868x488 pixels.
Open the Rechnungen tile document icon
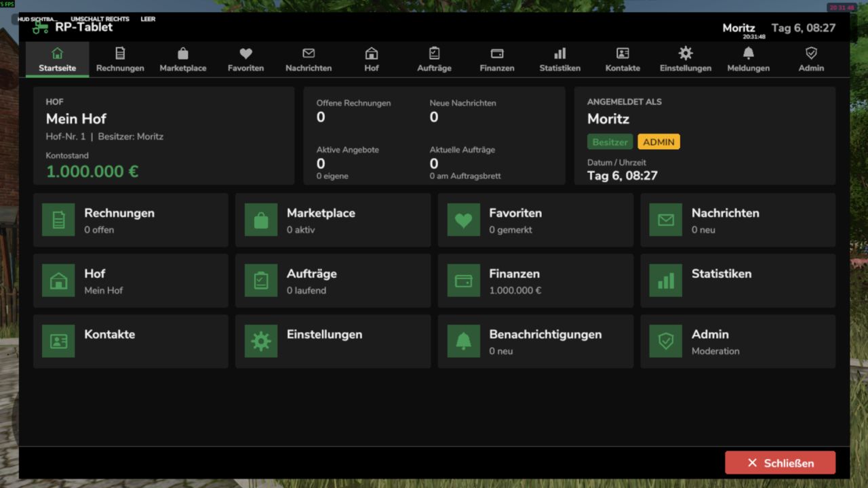[x=58, y=220]
